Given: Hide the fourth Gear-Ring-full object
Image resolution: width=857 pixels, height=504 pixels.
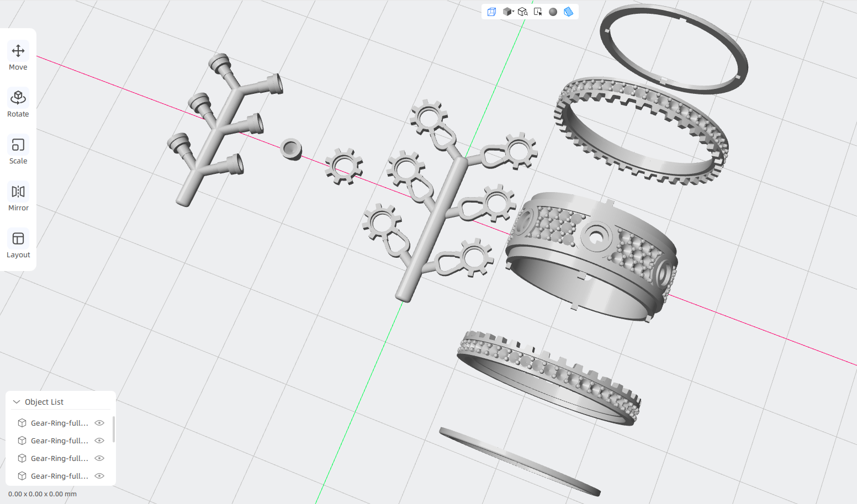Looking at the screenshot, I should point(99,476).
